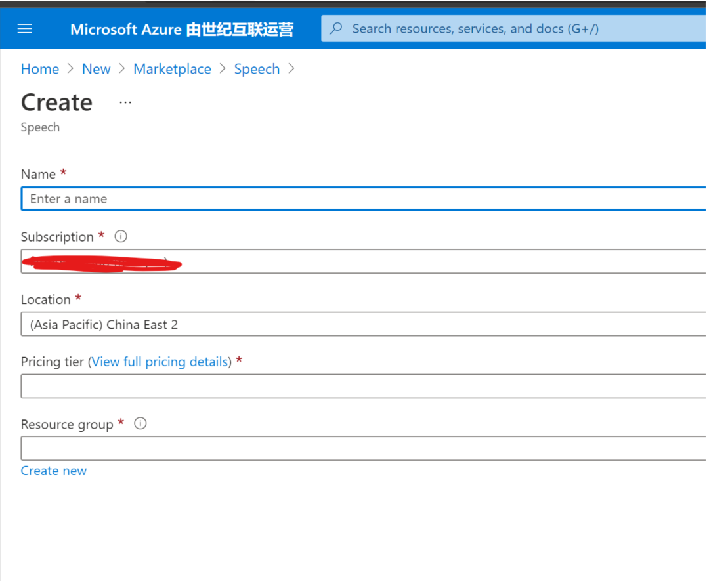The height and width of the screenshot is (588, 709).
Task: Click Create new under Resource group
Action: click(53, 471)
